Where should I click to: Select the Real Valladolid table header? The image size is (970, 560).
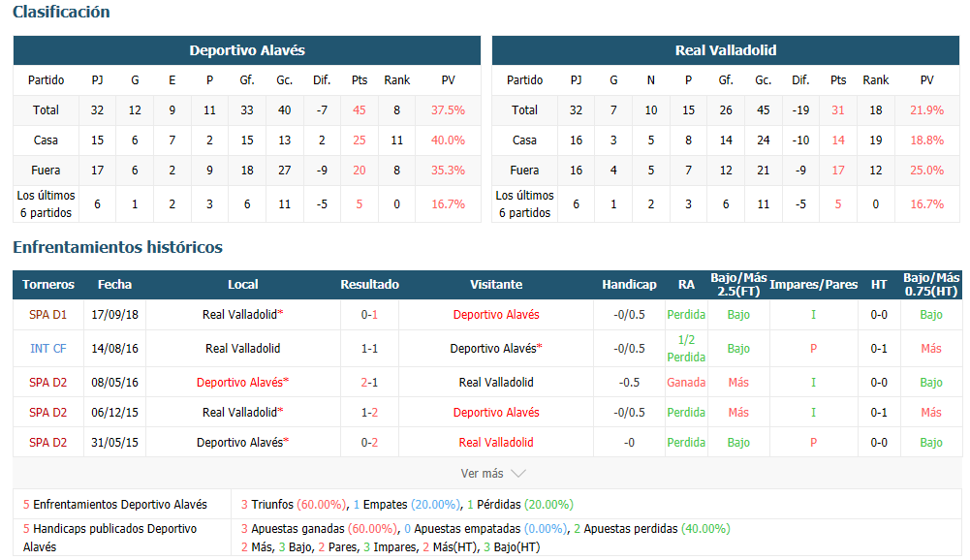[x=726, y=50]
